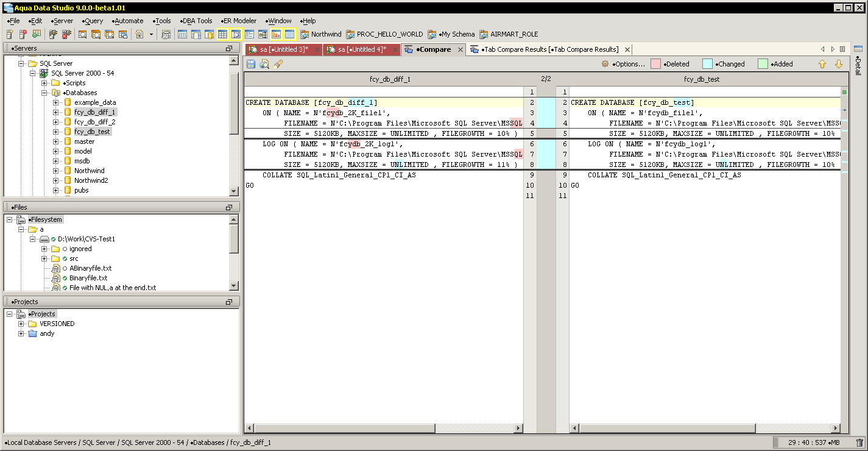Open the My Schema shortcut
The image size is (868, 451).
pyautogui.click(x=451, y=34)
